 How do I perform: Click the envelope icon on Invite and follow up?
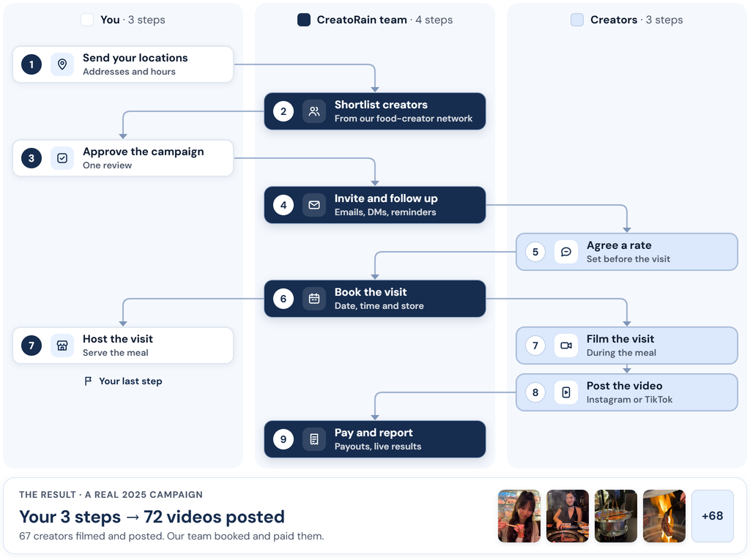[x=314, y=205]
